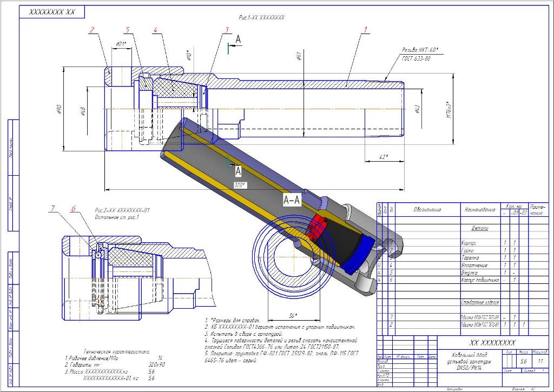Select the 'Тарелка' row in the parts list
Viewport: 554px width, 392px height.
(463, 258)
